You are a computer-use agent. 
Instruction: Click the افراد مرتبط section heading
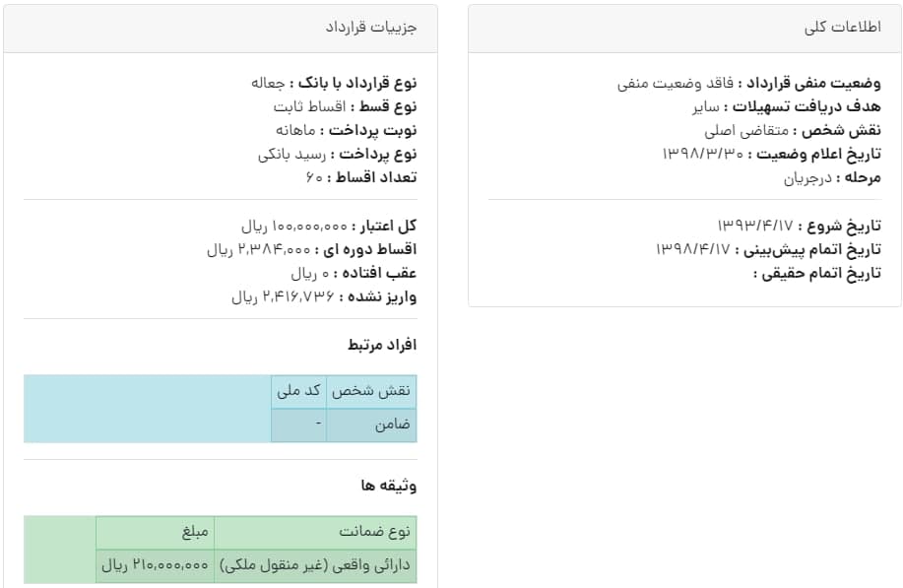(382, 345)
